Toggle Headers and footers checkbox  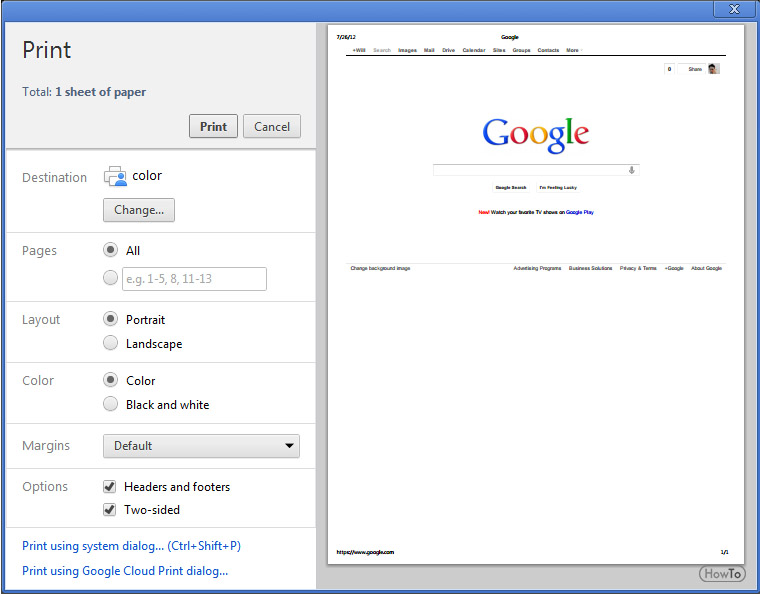tap(110, 486)
